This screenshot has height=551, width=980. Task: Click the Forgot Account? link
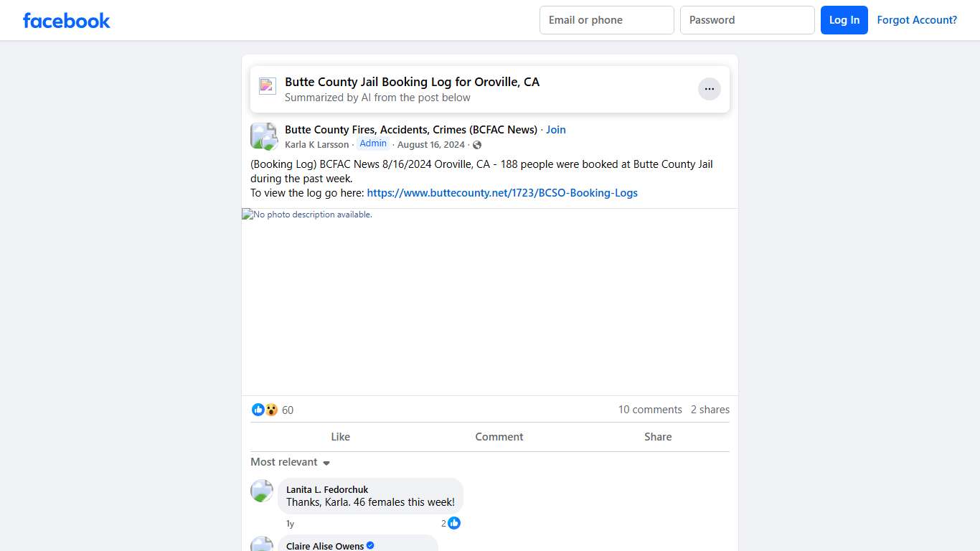(917, 20)
